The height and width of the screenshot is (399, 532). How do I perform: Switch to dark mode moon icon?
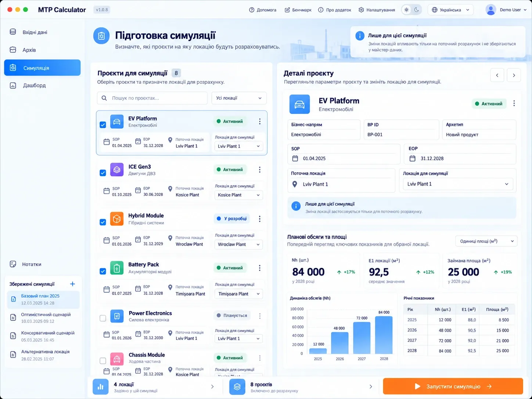coord(417,10)
